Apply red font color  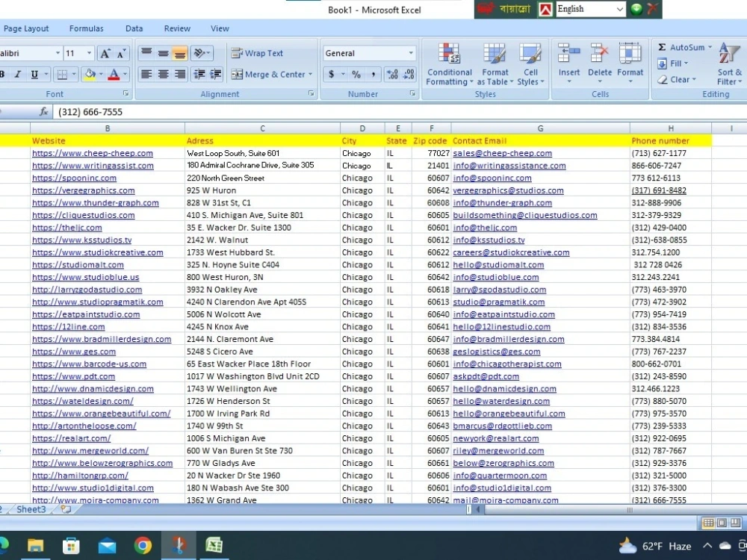pos(114,74)
